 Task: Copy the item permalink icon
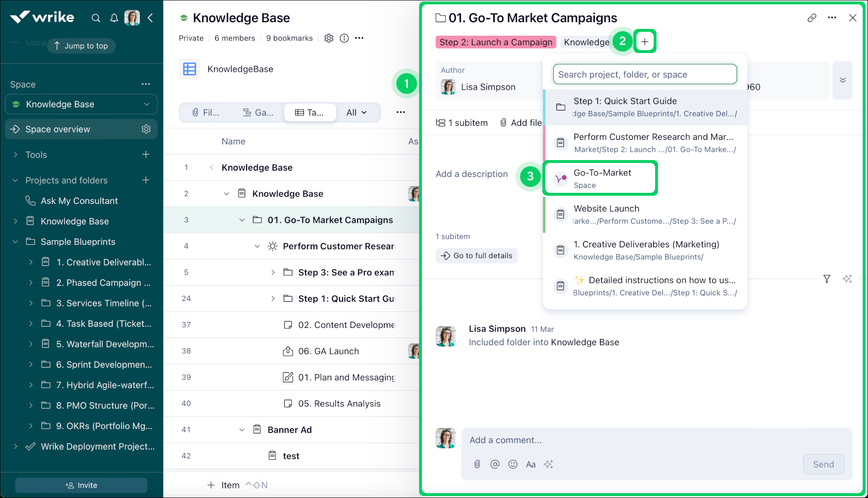(x=812, y=18)
